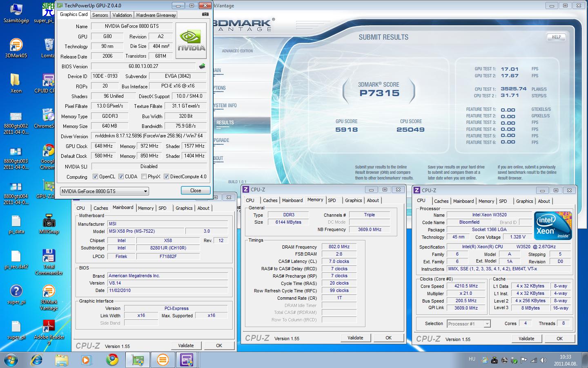Viewport: 588px width, 368px height.
Task: Open Internet Explorer from the taskbar
Action: pos(37,360)
